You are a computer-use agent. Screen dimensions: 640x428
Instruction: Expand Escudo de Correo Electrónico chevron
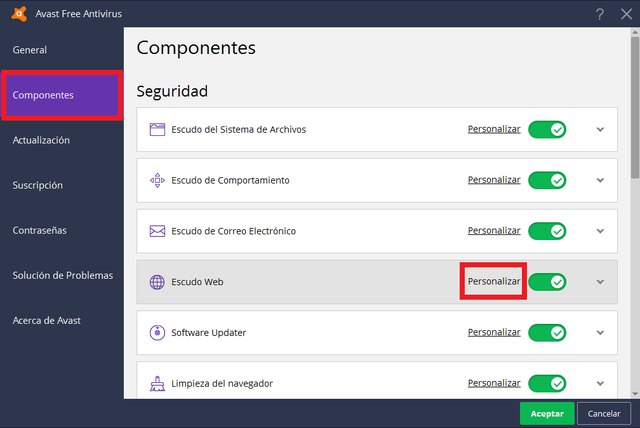(600, 231)
